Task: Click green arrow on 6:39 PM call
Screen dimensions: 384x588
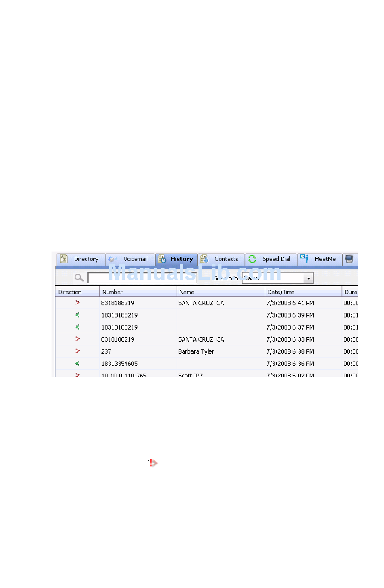Action: tap(77, 315)
